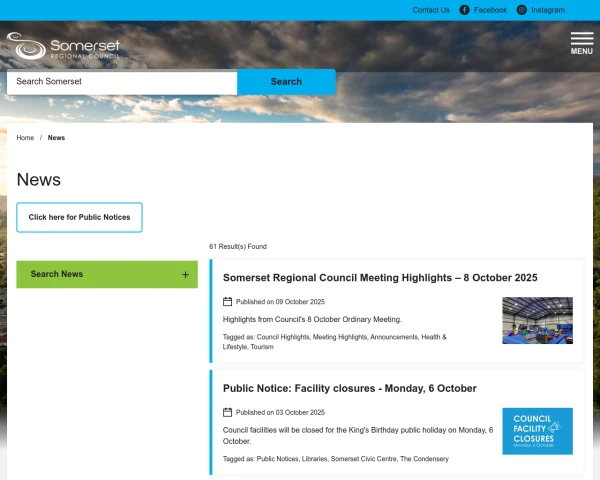
Task: Click the Click here for Public Notices button
Action: [x=79, y=217]
